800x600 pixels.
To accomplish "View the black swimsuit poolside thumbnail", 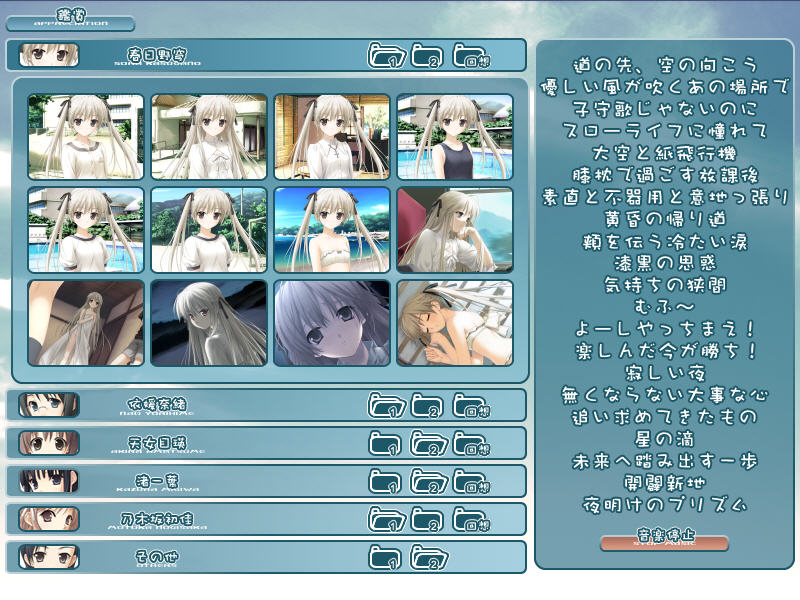I will click(455, 137).
